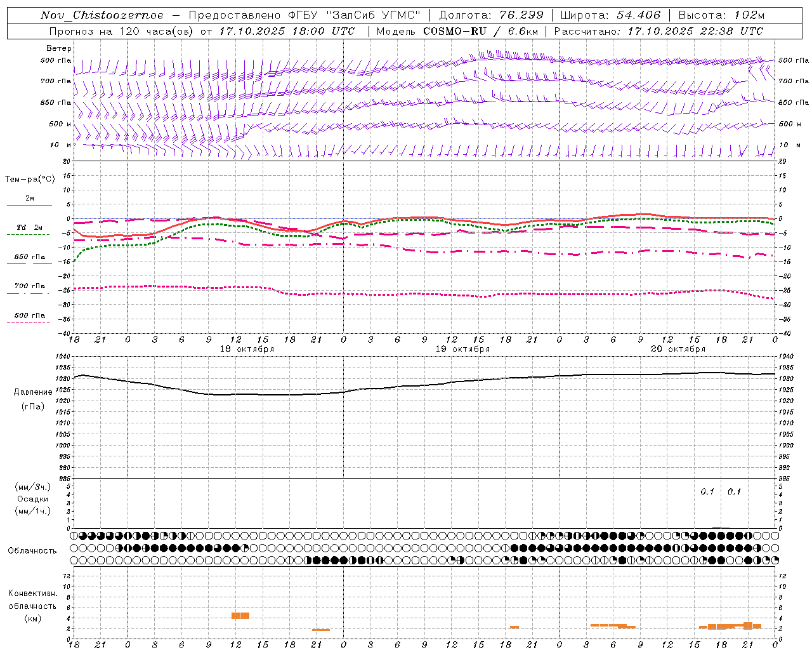Click the station name Nov_Chistoozernoe
The image size is (812, 650).
click(x=101, y=15)
